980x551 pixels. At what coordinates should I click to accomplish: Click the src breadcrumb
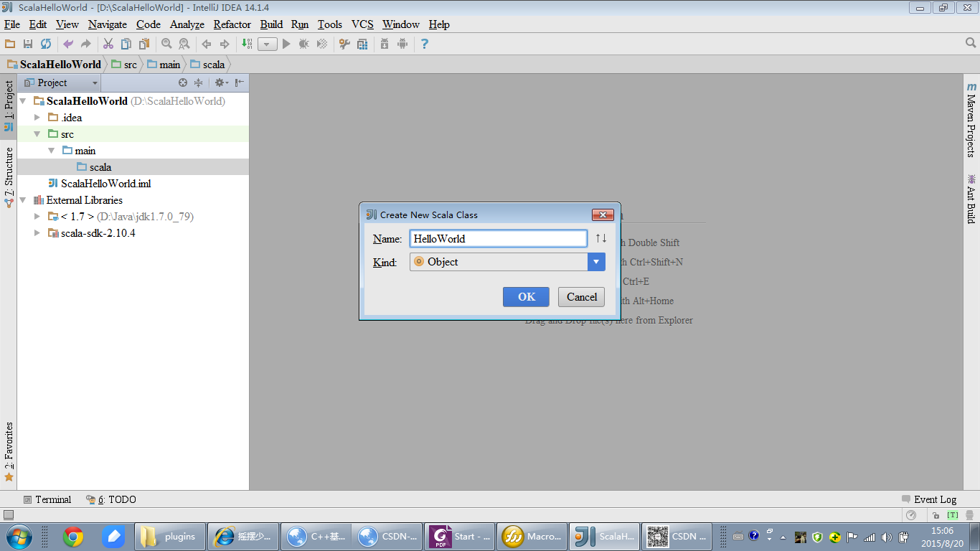(x=123, y=65)
